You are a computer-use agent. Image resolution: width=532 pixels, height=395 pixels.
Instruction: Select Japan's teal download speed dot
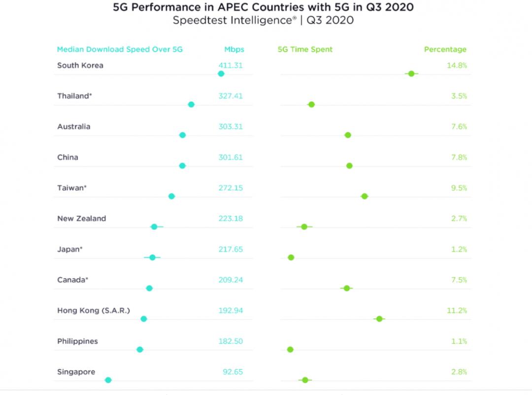(153, 257)
